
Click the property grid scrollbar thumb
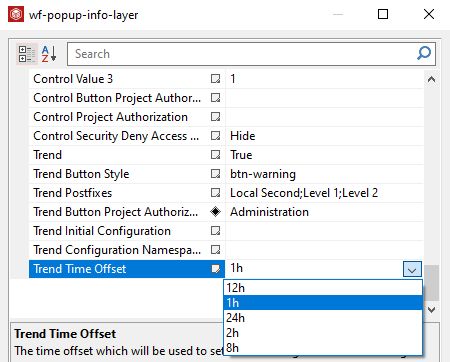pos(431,283)
